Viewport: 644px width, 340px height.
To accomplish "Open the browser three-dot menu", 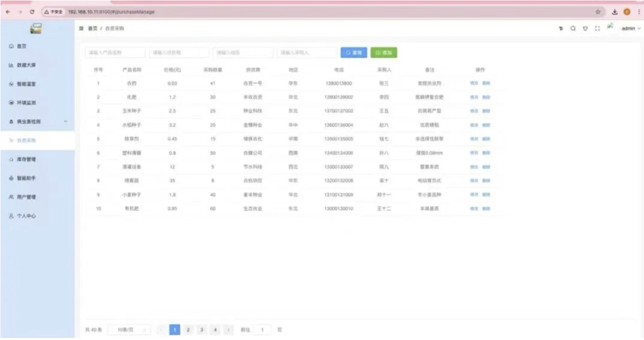I will click(x=638, y=12).
